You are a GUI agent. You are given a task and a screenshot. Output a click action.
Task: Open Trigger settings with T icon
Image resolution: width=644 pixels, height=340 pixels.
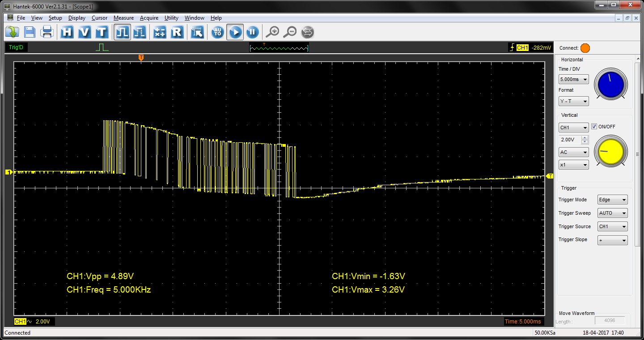[x=102, y=32]
